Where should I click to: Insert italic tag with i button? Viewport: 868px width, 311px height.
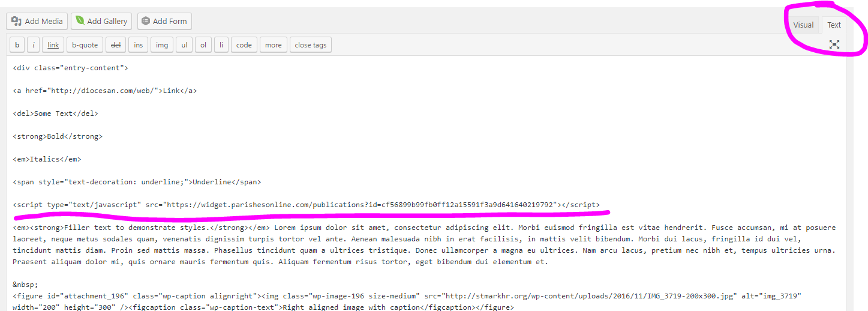tap(34, 45)
